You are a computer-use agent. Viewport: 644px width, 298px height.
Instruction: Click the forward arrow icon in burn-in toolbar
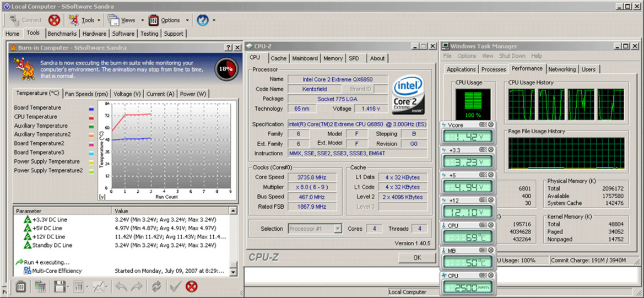coord(137,286)
